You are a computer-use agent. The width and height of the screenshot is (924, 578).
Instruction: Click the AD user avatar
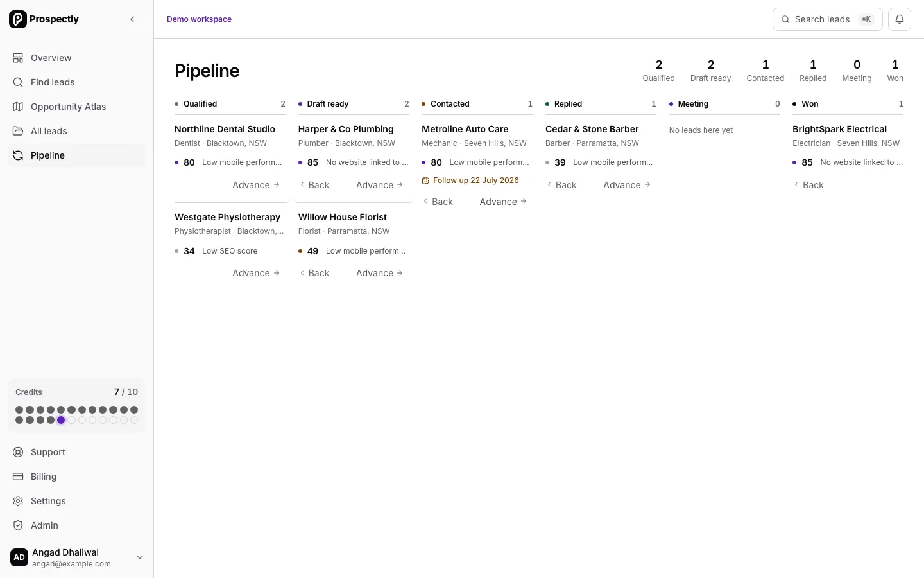(x=19, y=557)
